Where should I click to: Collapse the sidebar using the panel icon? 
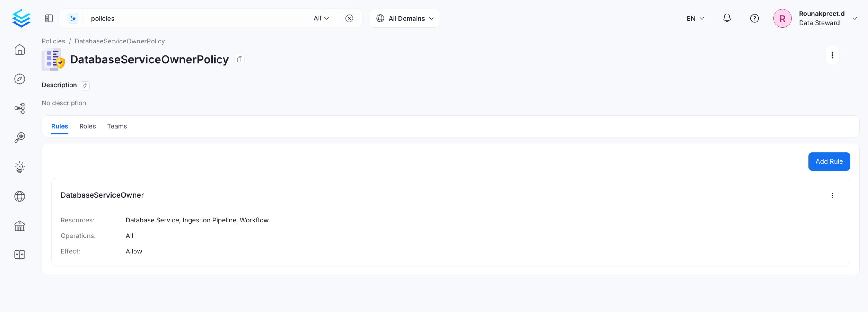click(x=49, y=18)
